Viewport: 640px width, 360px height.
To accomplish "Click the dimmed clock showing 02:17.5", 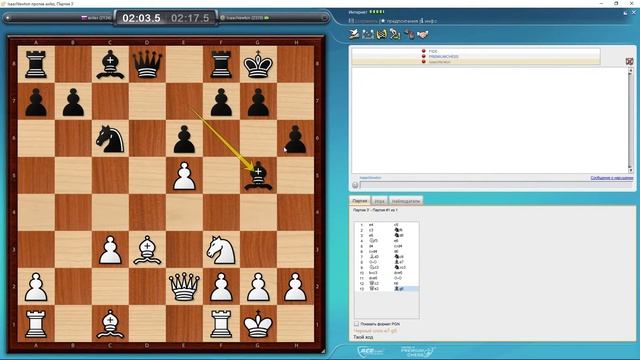I will click(190, 18).
